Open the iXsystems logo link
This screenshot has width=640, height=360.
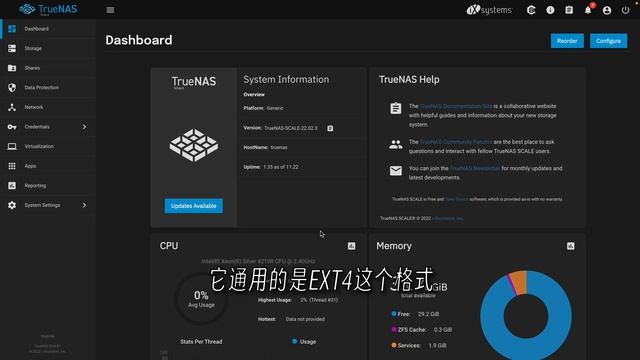pos(489,10)
